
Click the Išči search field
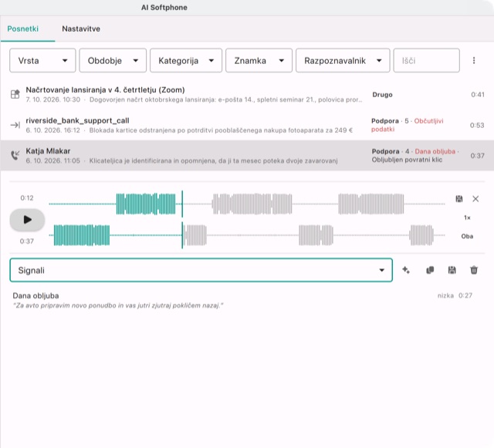tap(426, 60)
